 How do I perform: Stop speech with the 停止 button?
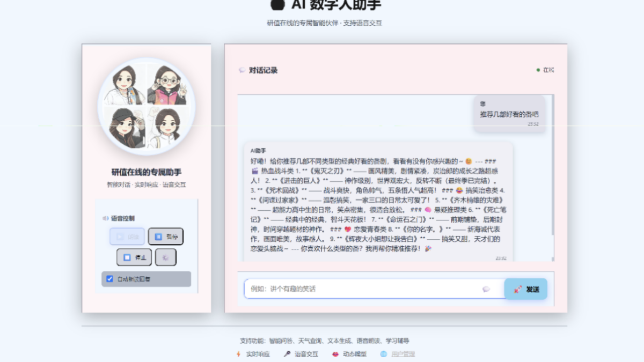click(x=134, y=257)
